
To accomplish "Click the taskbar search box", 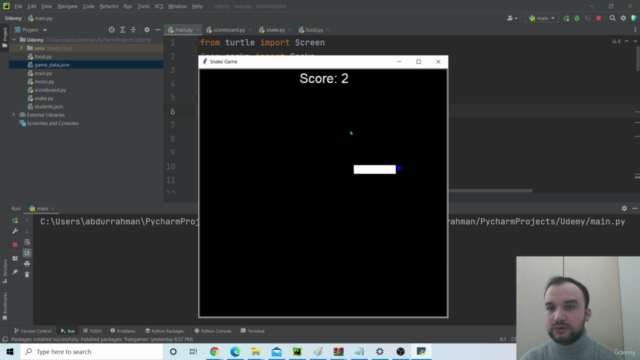I will click(92, 351).
